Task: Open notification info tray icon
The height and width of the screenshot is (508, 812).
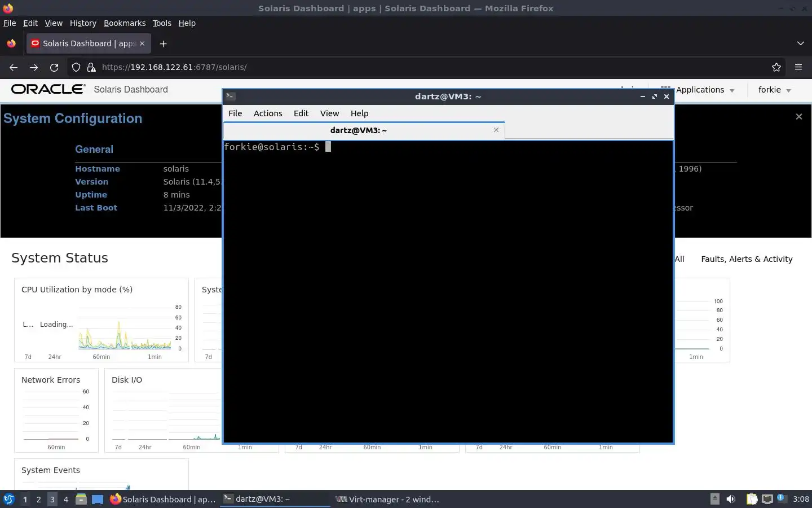Action: coord(781,498)
